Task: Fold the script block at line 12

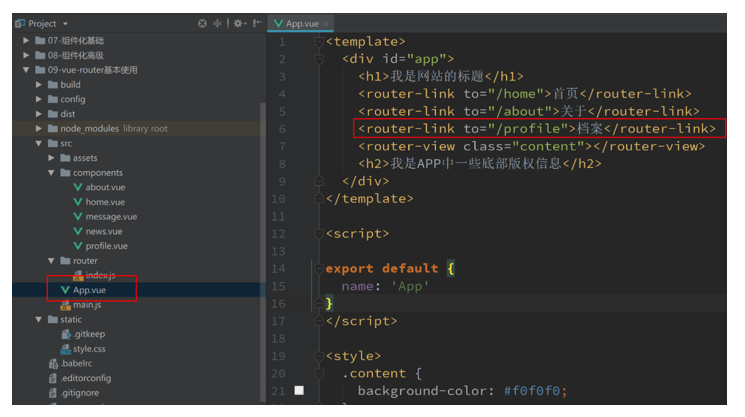Action: pos(318,234)
